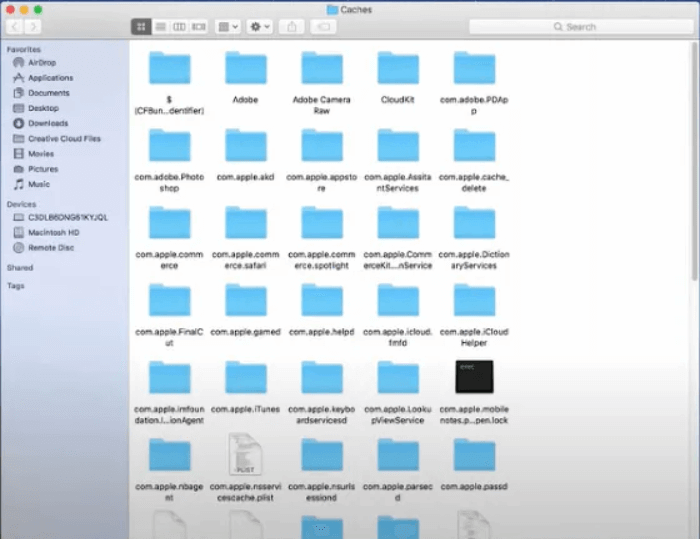The image size is (700, 539).
Task: Select the com.apple.icloud.fmfd folder
Action: click(x=398, y=300)
